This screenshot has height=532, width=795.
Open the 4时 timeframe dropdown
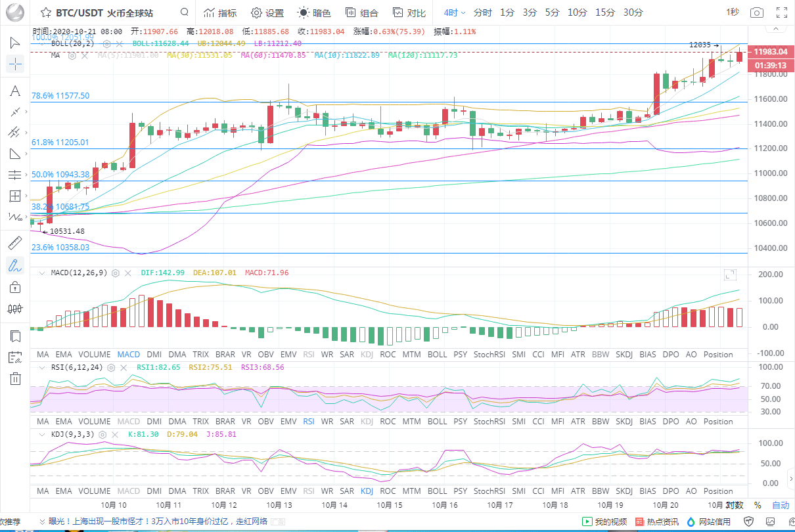coord(454,12)
